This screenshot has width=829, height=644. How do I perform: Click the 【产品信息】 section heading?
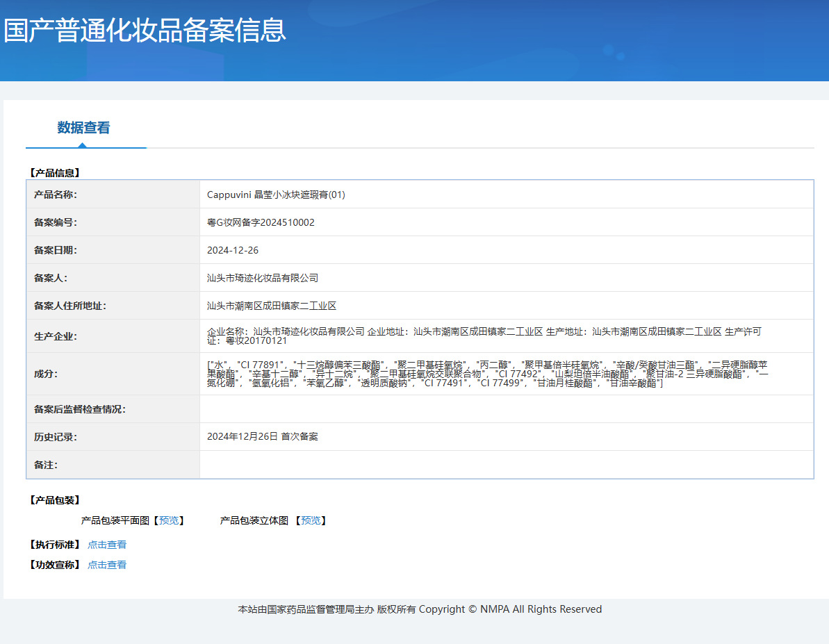click(x=54, y=173)
